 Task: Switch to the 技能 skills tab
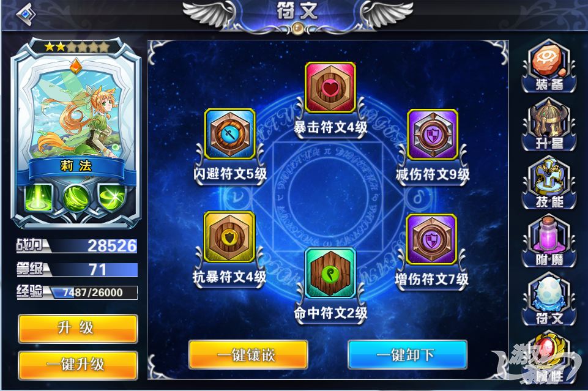pyautogui.click(x=549, y=184)
